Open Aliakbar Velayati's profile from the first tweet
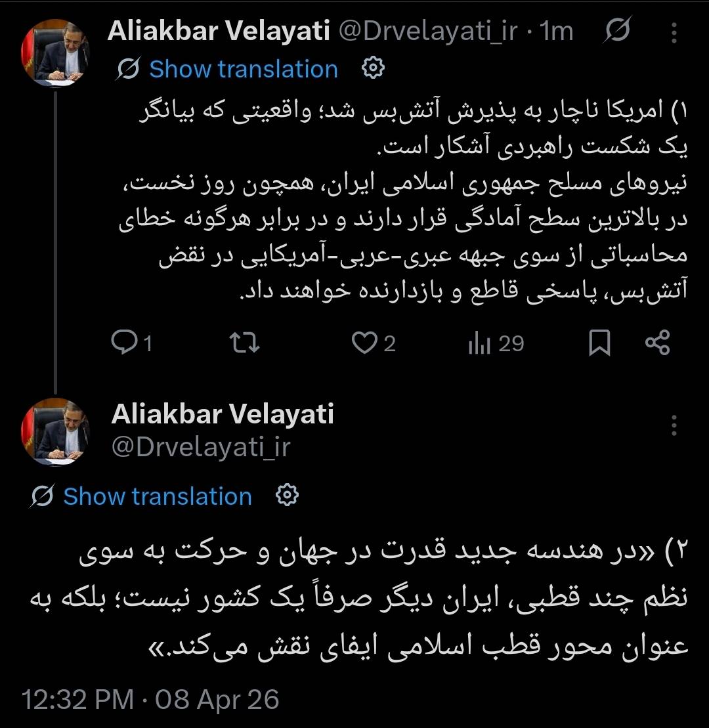The height and width of the screenshot is (728, 709). tap(217, 29)
